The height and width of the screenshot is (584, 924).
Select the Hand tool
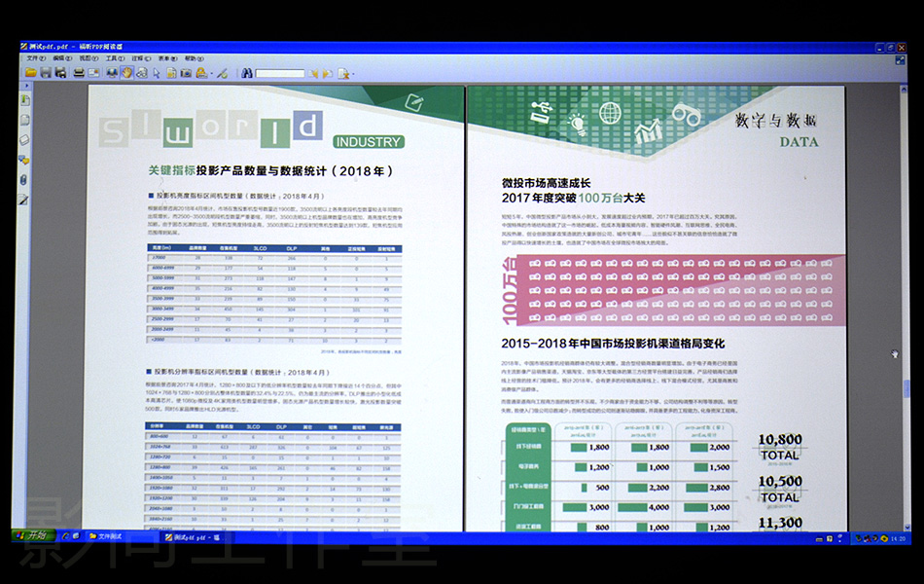[126, 73]
